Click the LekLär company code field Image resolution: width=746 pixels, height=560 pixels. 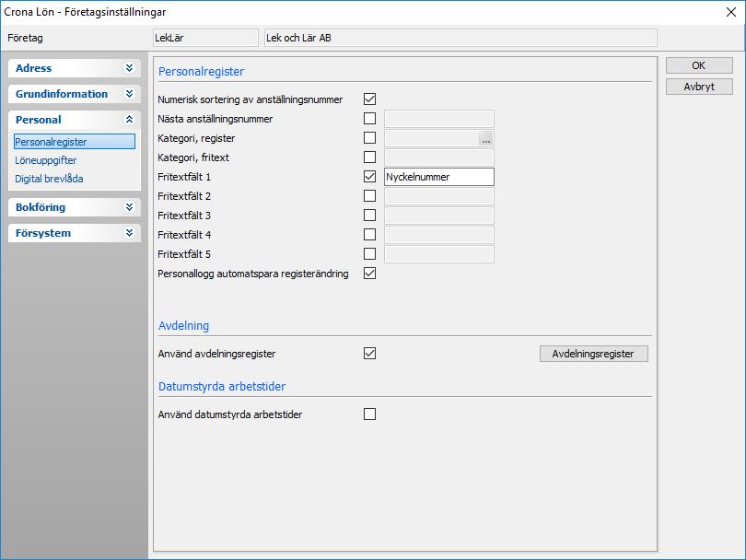pos(205,38)
